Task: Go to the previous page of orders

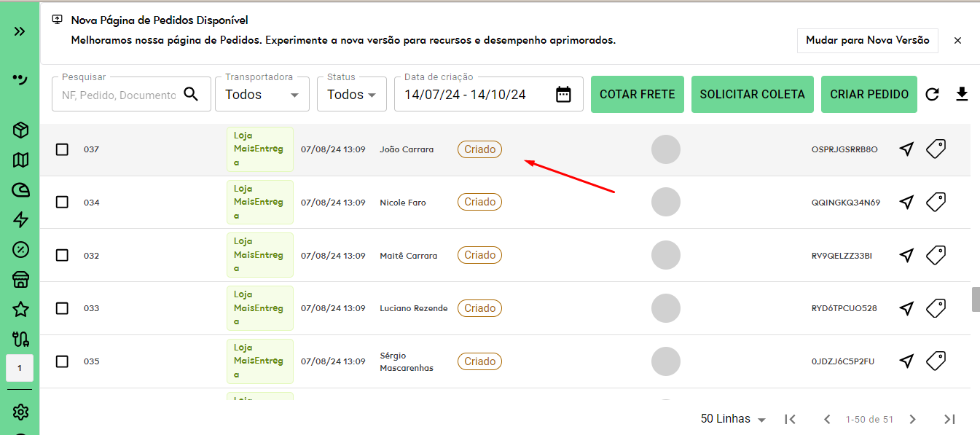Action: click(827, 419)
